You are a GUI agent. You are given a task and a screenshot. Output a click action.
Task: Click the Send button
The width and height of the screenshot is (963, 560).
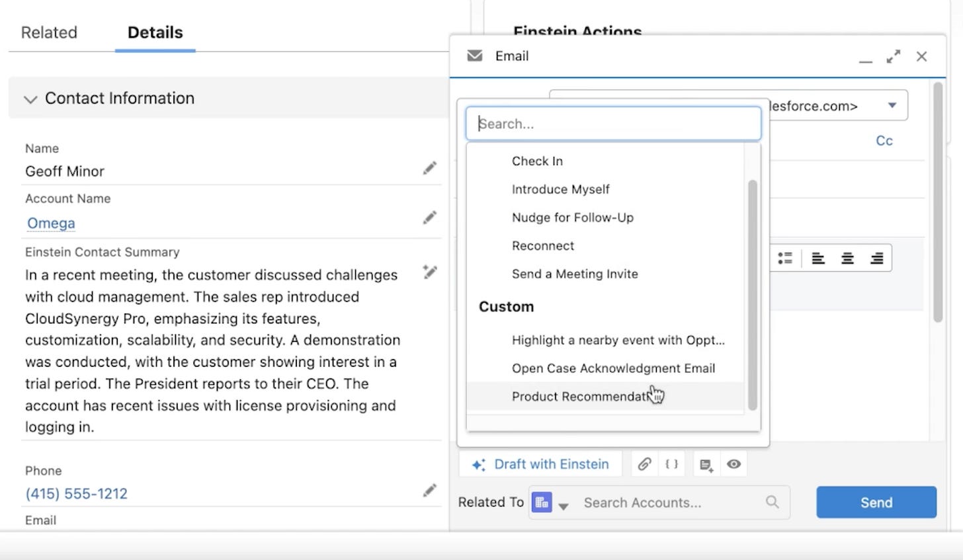[876, 502]
